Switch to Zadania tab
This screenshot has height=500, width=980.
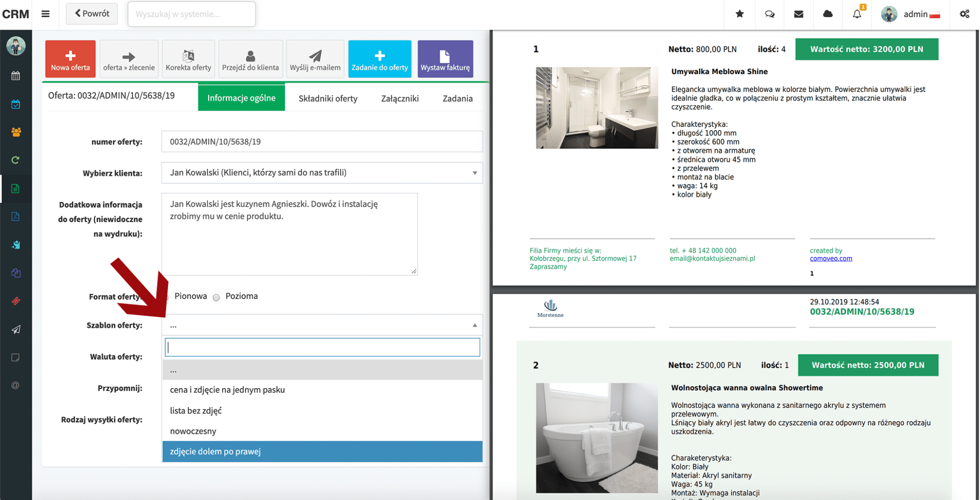tap(457, 98)
